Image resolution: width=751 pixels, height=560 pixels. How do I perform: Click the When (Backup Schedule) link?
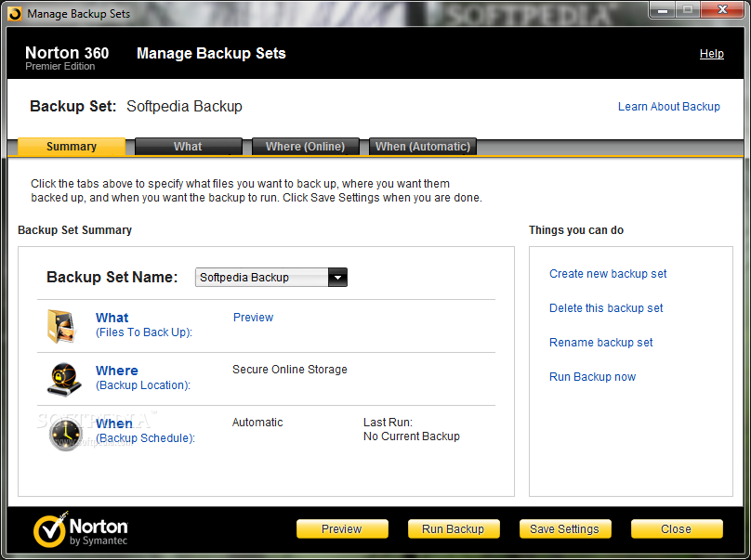pyautogui.click(x=145, y=431)
